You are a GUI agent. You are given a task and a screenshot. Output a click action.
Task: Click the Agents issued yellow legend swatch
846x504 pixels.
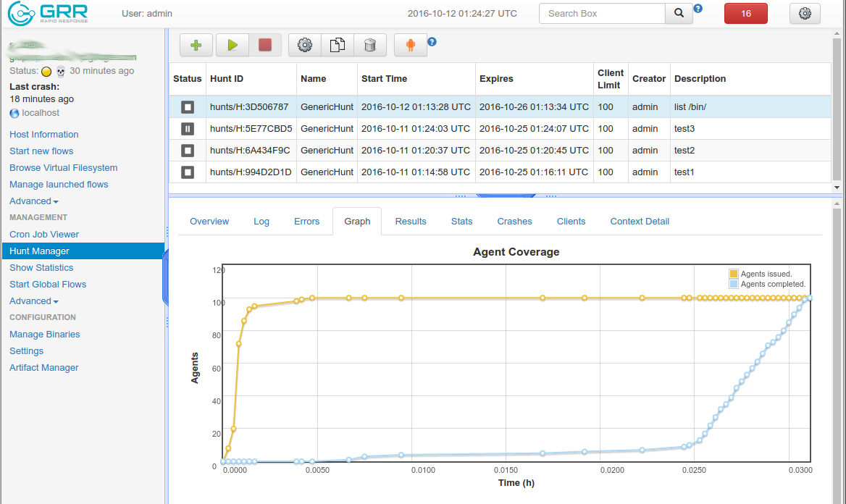tap(734, 274)
